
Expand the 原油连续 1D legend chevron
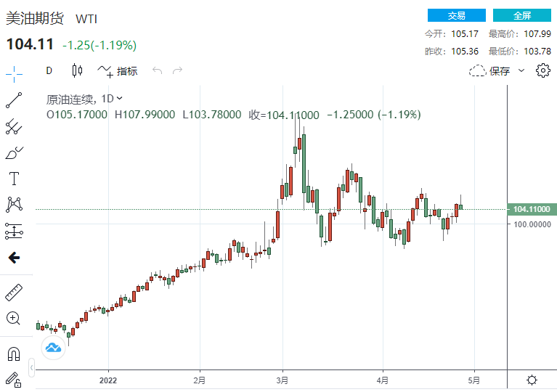[119, 99]
